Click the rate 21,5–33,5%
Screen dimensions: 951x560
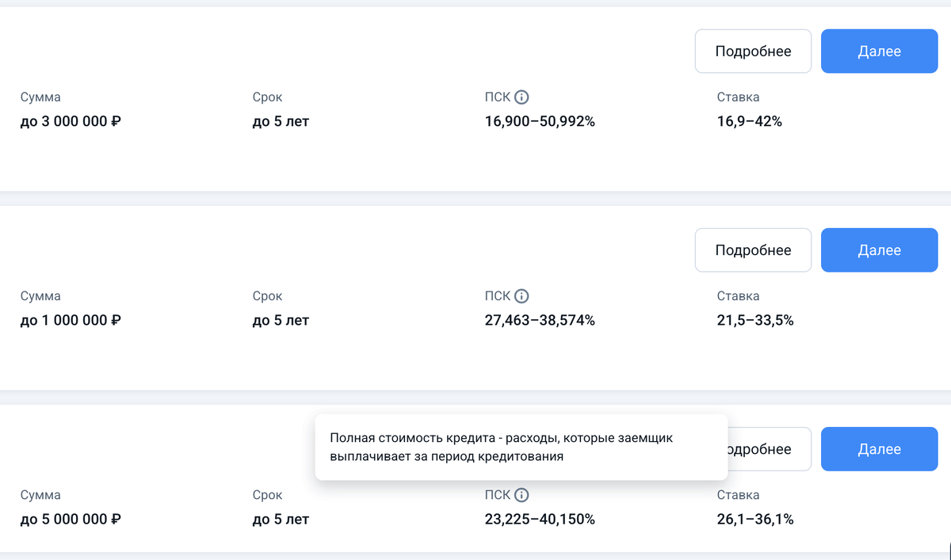coord(755,321)
